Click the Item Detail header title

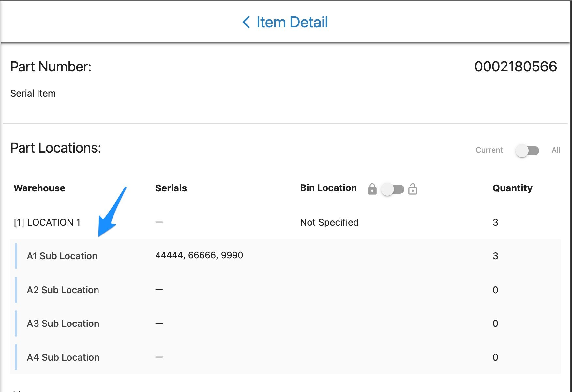292,22
